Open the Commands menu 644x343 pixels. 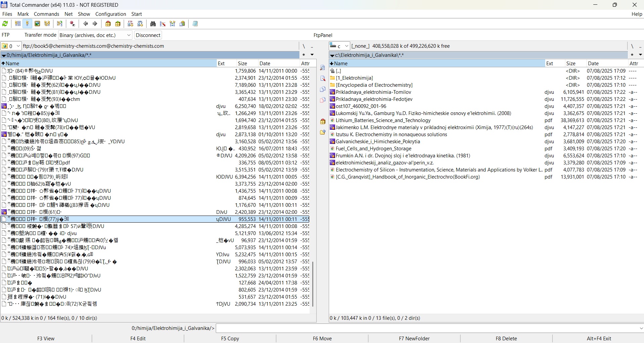(46, 14)
